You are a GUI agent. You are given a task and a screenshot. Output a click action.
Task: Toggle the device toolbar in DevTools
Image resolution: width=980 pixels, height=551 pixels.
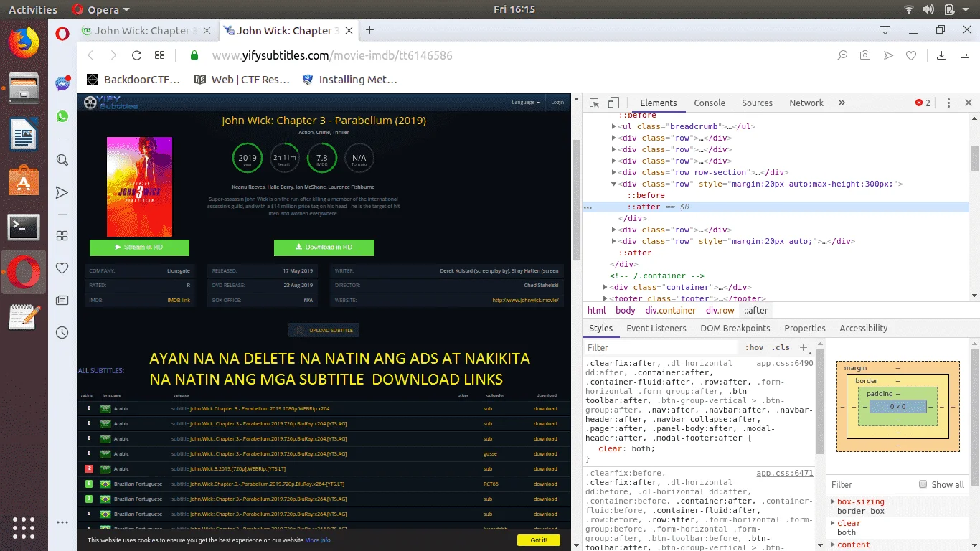[x=613, y=103]
